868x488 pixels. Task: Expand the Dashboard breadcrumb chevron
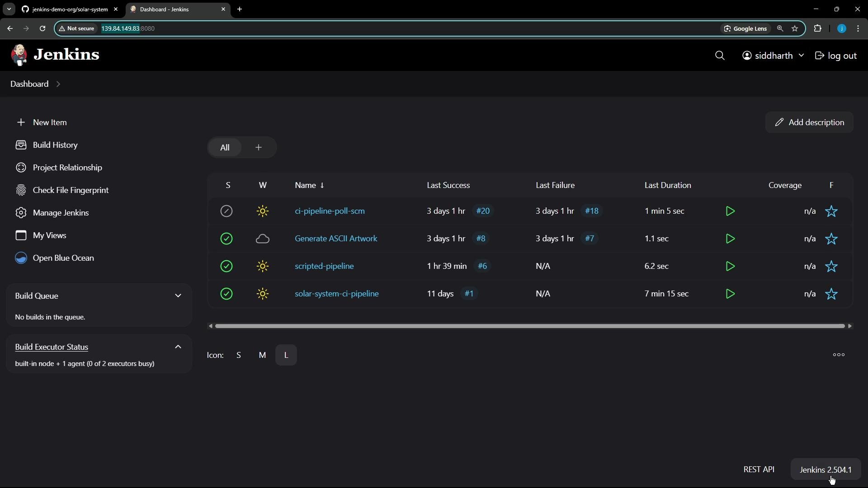58,84
